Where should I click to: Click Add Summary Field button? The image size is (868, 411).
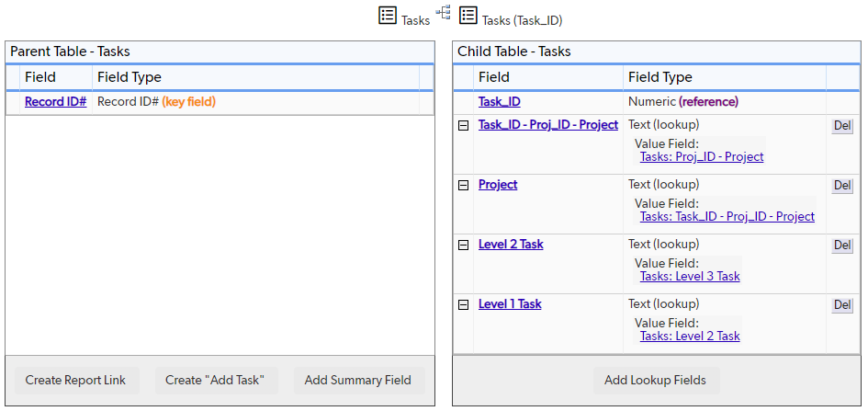click(x=359, y=381)
